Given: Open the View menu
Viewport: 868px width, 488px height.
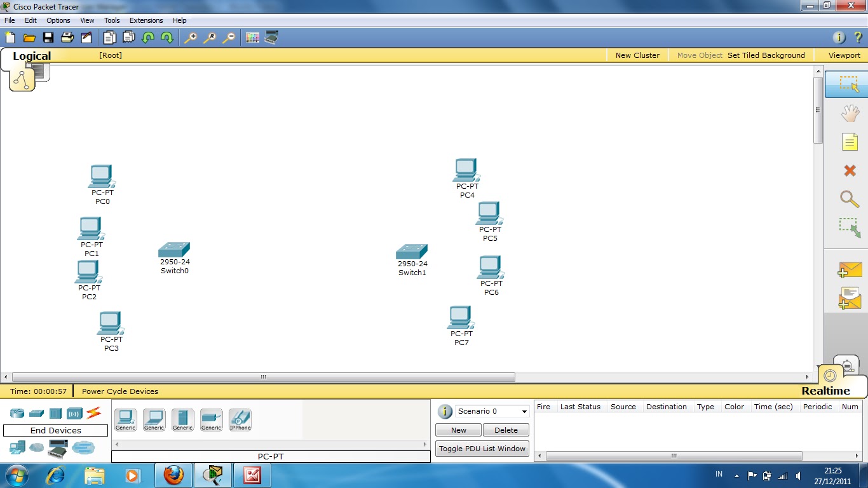Looking at the screenshot, I should coord(87,20).
